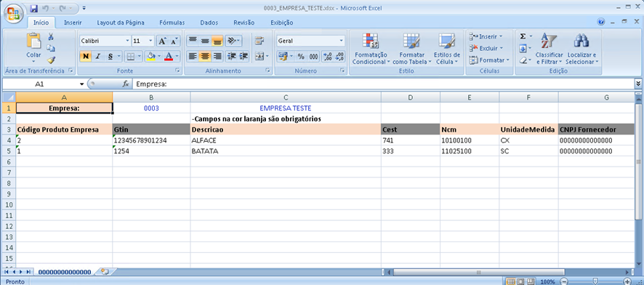The width and height of the screenshot is (644, 285).
Task: Increase the indent
Action: [243, 56]
